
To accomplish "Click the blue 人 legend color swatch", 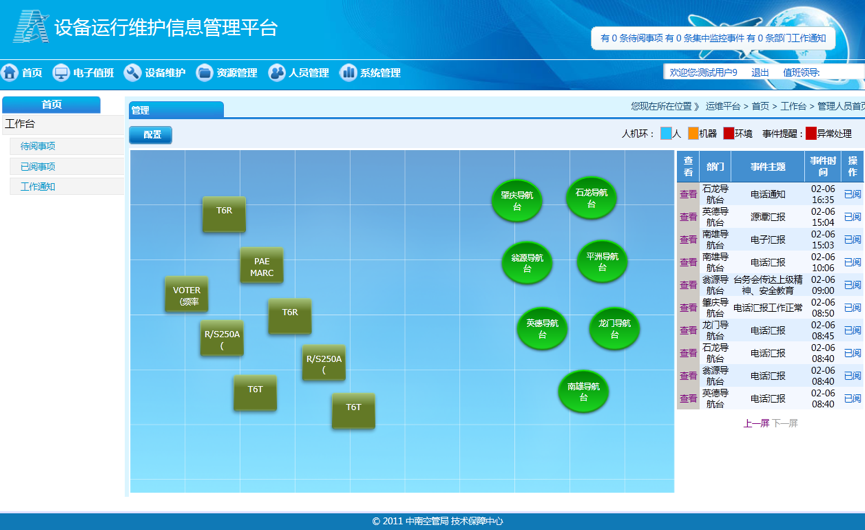I will (666, 133).
